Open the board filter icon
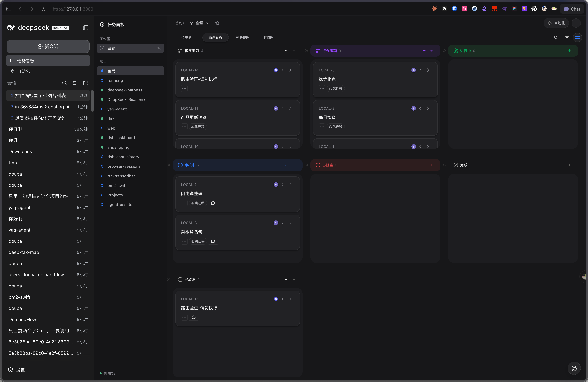 [567, 38]
